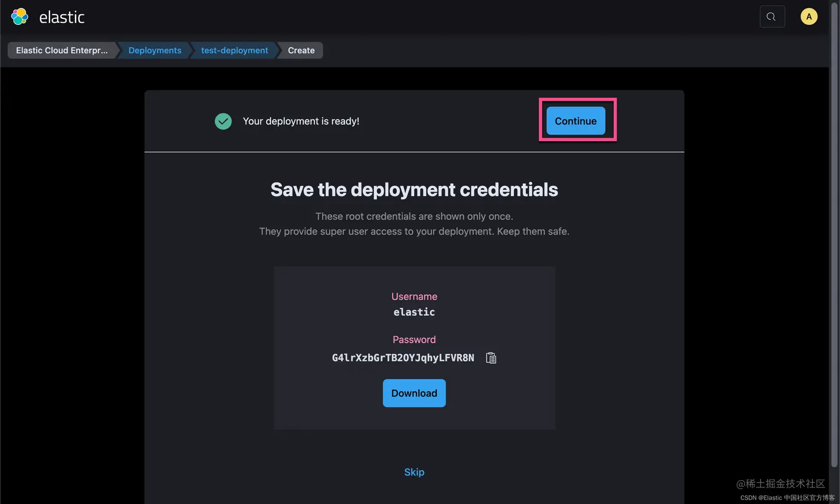Select the password string G4lrXzbGrTB2OYJqhyLFVR8N

[x=403, y=357]
